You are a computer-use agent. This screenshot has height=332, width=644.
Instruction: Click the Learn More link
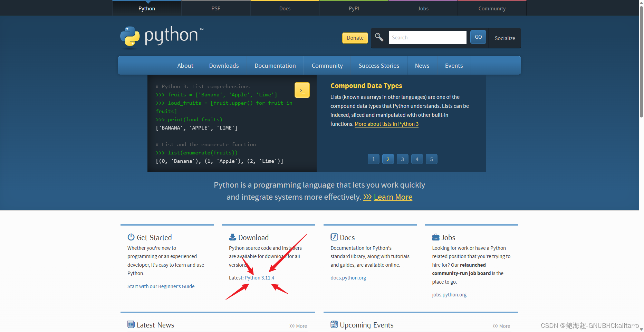(393, 197)
